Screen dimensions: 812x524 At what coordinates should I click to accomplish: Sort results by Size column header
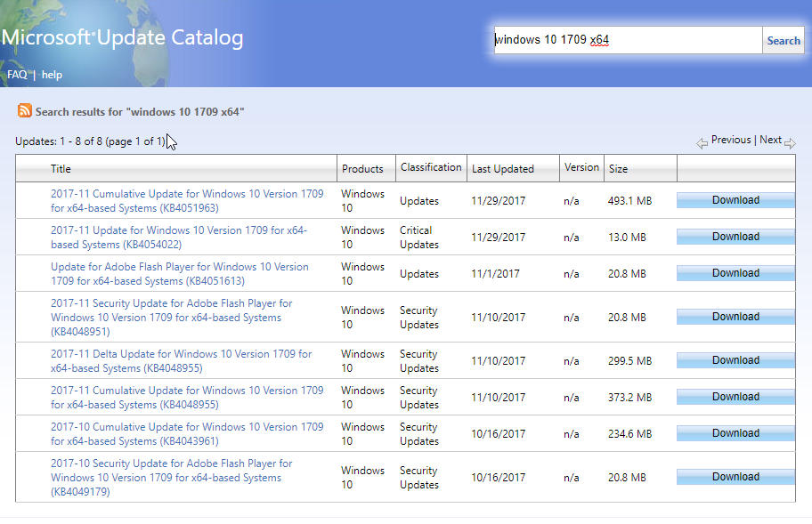click(x=618, y=169)
